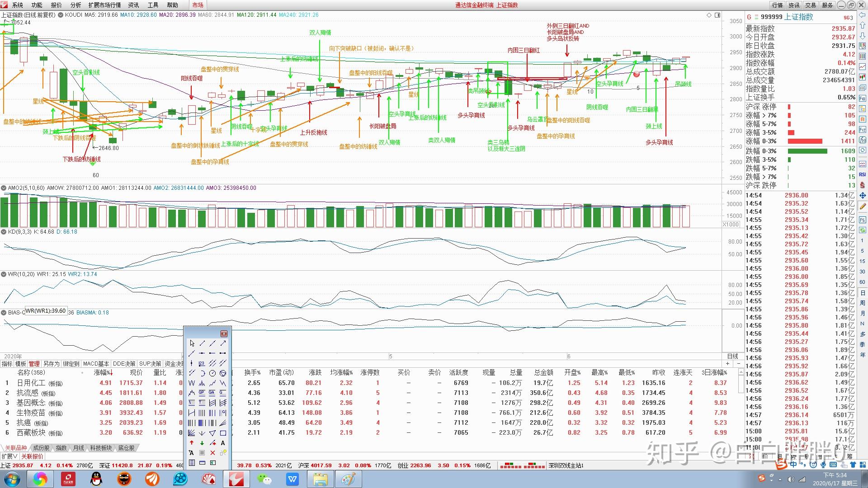Open the 分析 menu
The height and width of the screenshot is (488, 868).
(x=76, y=5)
